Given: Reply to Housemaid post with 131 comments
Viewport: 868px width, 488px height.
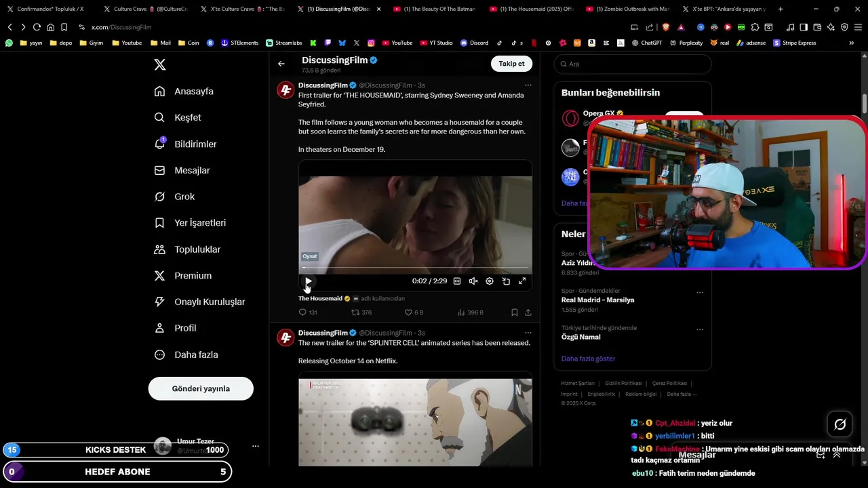Looking at the screenshot, I should coord(308,312).
